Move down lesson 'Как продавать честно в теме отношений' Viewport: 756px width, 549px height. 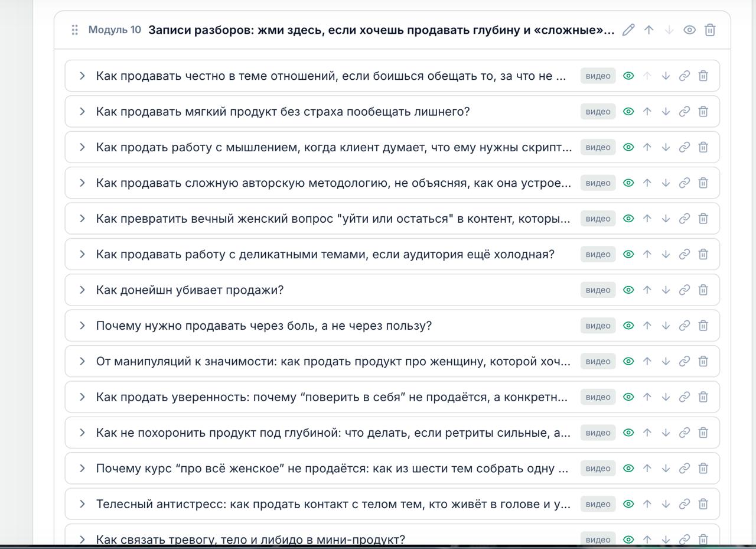pyautogui.click(x=666, y=76)
